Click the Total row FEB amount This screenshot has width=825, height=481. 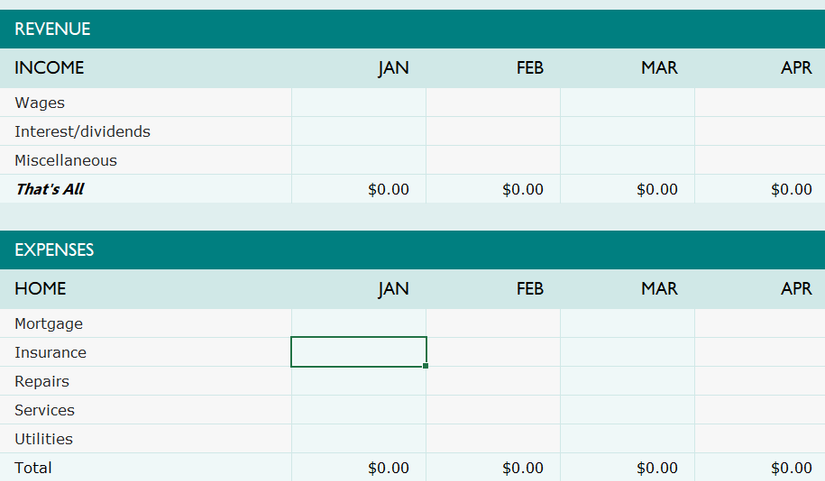coord(522,468)
